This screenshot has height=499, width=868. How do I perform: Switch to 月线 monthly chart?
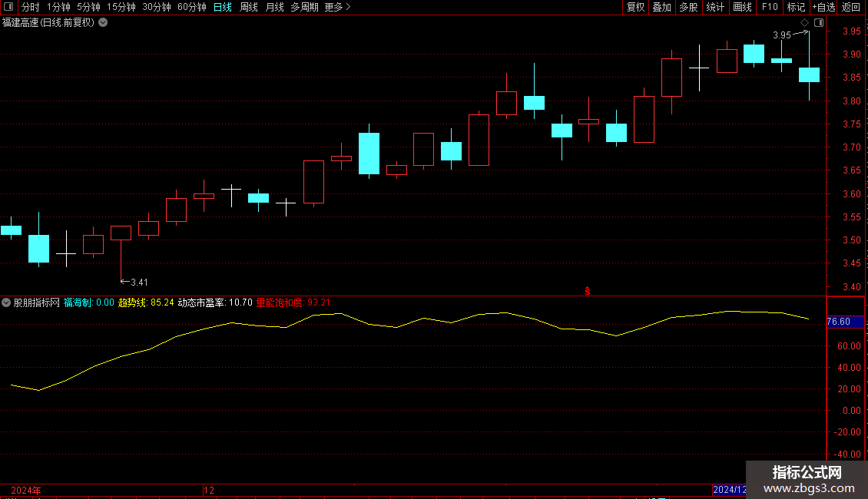click(x=274, y=7)
